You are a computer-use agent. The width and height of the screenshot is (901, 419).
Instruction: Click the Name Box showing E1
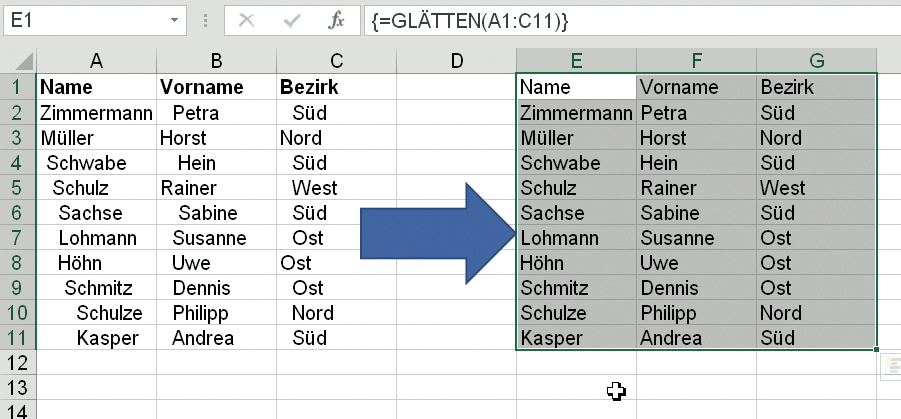click(80, 19)
